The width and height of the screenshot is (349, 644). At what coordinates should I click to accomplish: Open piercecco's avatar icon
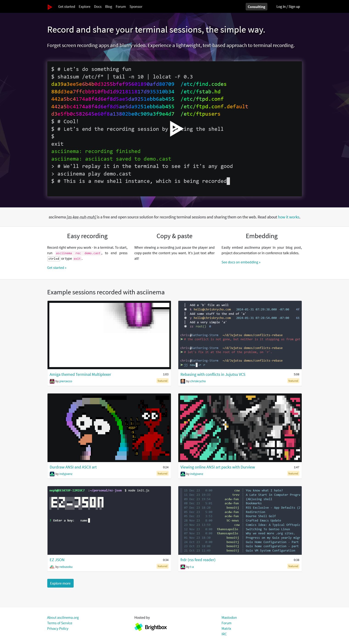point(52,381)
